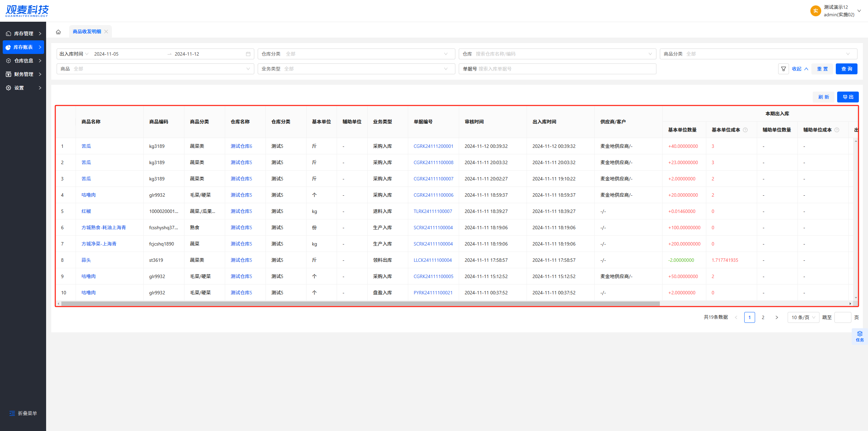Screen dimensions: 868x431
Task: Click the orange user avatar icon
Action: (x=815, y=11)
